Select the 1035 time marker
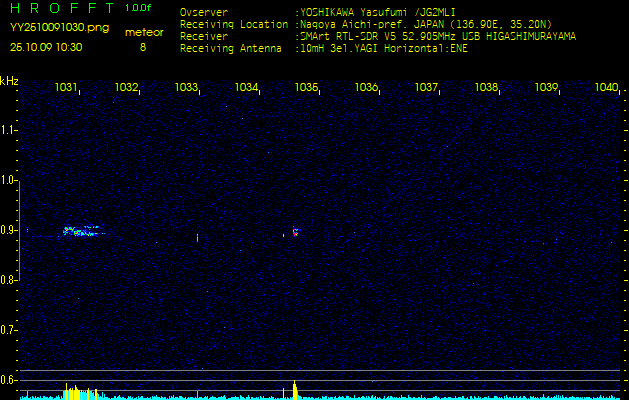 click(306, 88)
